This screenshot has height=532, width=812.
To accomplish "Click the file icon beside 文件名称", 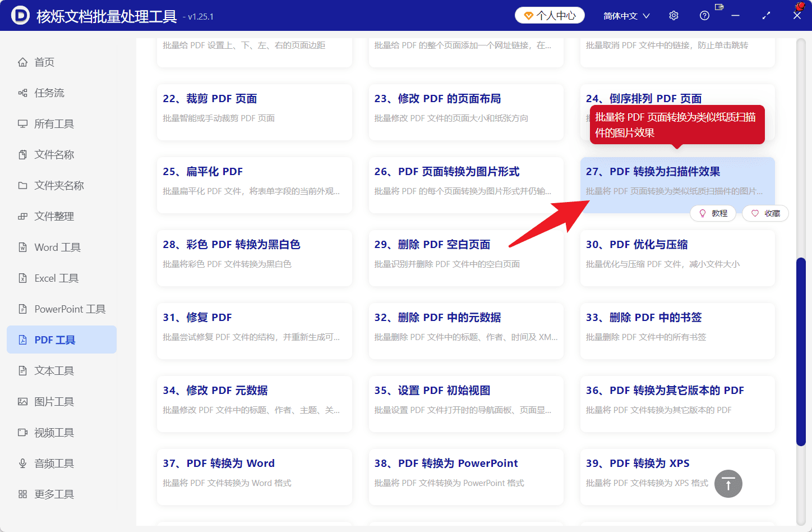I will click(22, 155).
